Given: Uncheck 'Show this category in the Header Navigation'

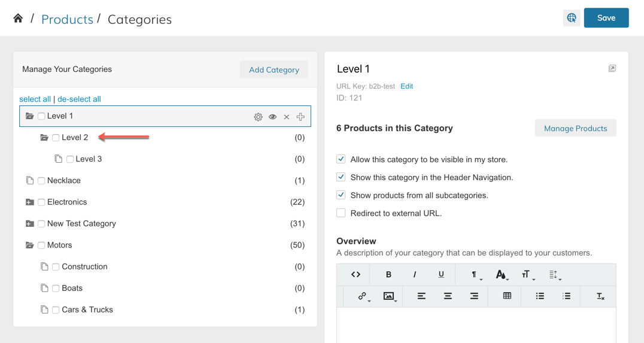Looking at the screenshot, I should pos(341,177).
